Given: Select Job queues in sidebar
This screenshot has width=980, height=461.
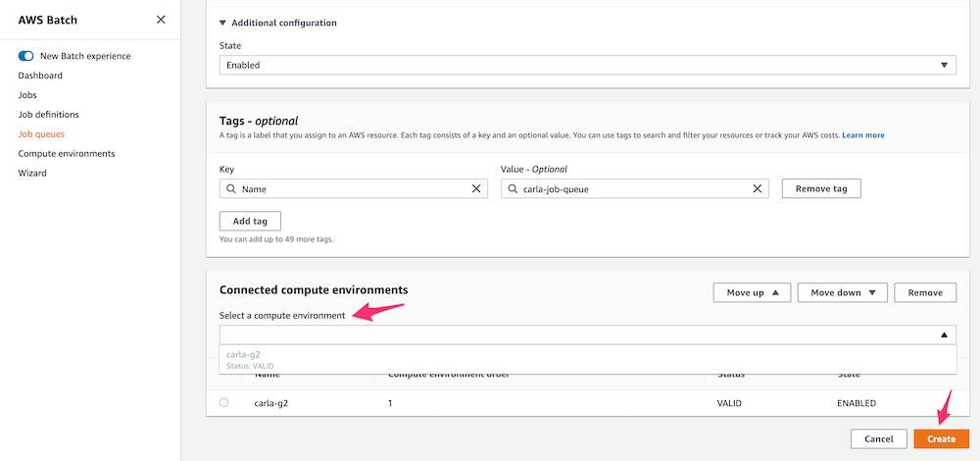Looking at the screenshot, I should coord(41,133).
